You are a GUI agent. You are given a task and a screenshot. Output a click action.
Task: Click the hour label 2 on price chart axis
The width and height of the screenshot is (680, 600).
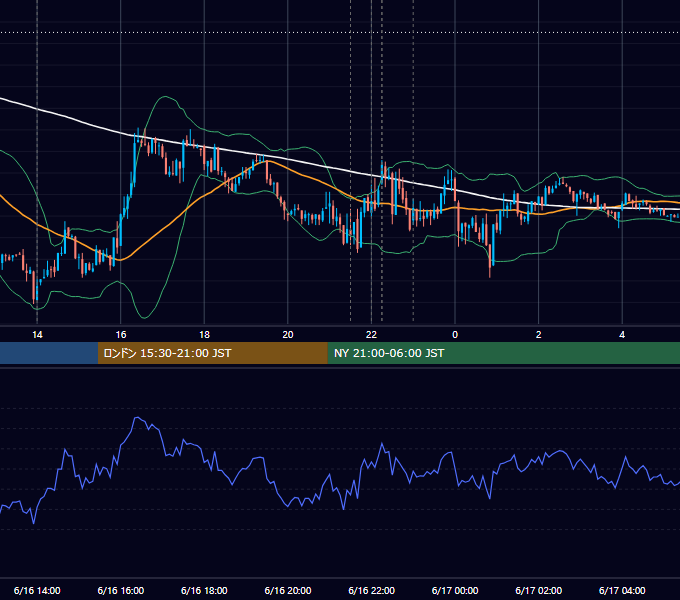click(539, 335)
